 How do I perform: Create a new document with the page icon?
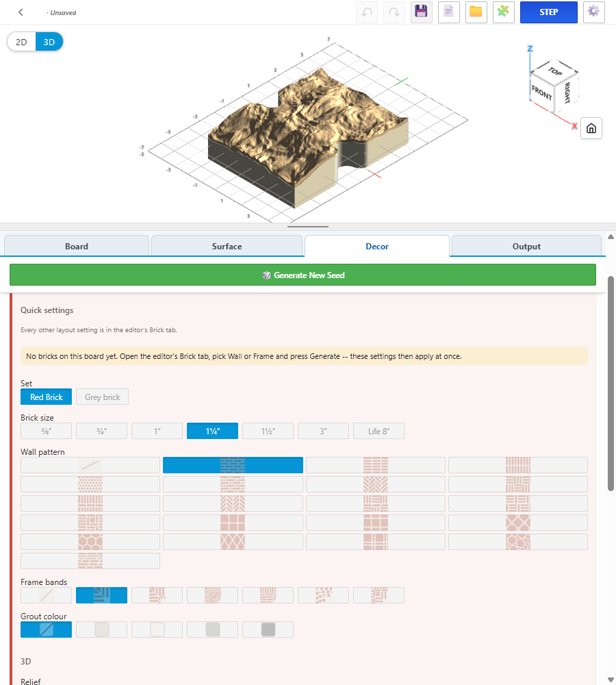click(x=449, y=12)
